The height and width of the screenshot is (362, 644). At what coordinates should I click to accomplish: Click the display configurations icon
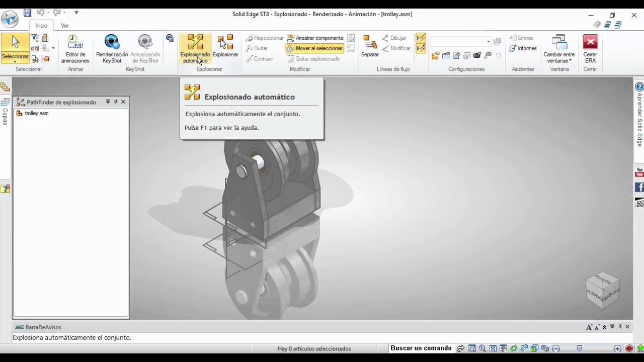click(435, 55)
